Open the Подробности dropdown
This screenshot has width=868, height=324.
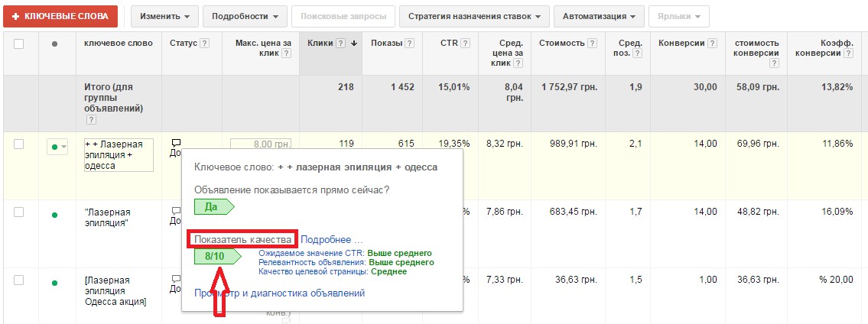click(x=245, y=16)
